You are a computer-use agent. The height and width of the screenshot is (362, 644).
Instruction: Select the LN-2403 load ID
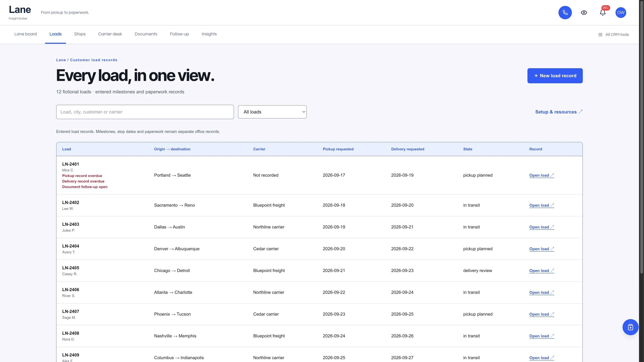point(70,224)
